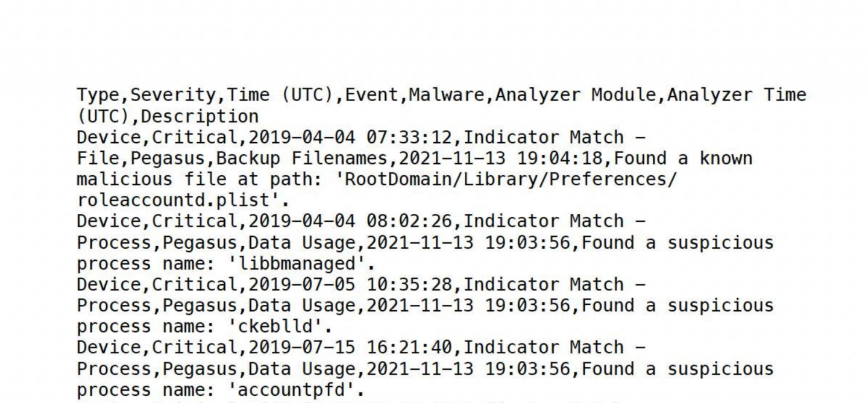The height and width of the screenshot is (403, 868).
Task: Click the 'Type' header at the document start
Action: tap(98, 95)
